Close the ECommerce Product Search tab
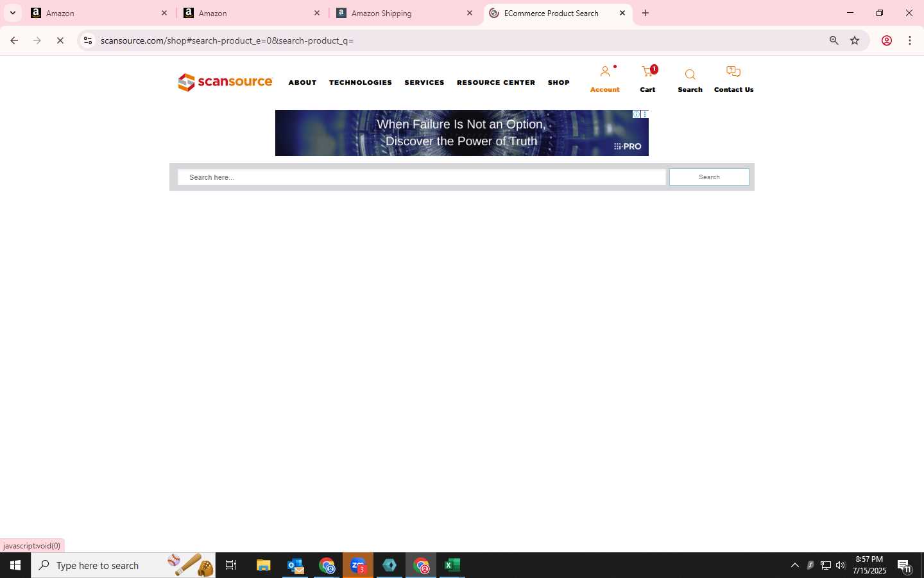 coord(622,13)
